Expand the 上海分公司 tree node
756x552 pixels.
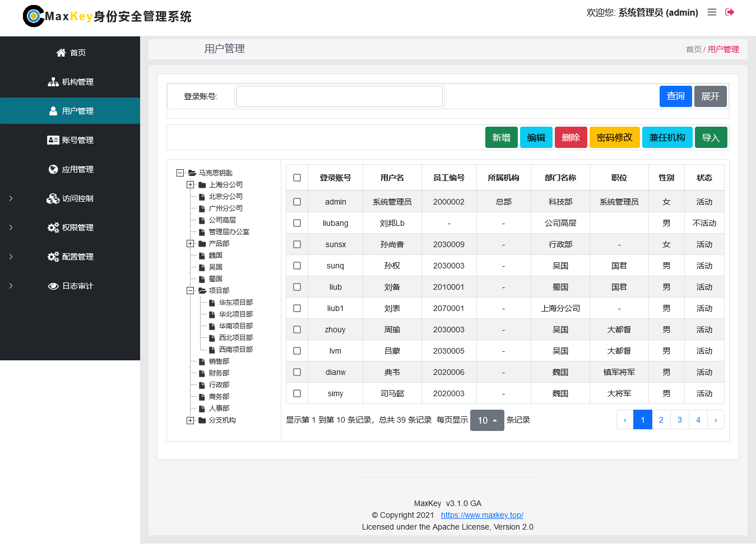pos(191,185)
